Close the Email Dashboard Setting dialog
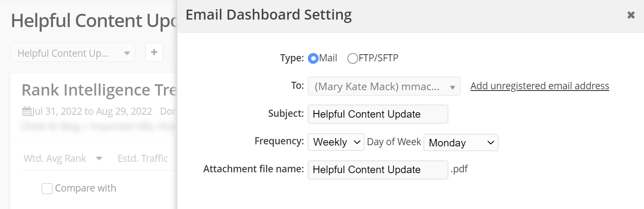The image size is (644, 209). [631, 15]
